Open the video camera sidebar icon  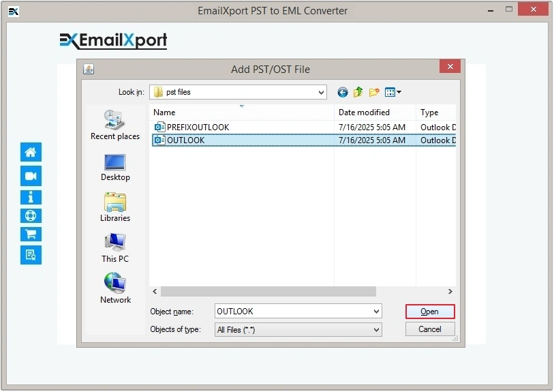pyautogui.click(x=31, y=176)
